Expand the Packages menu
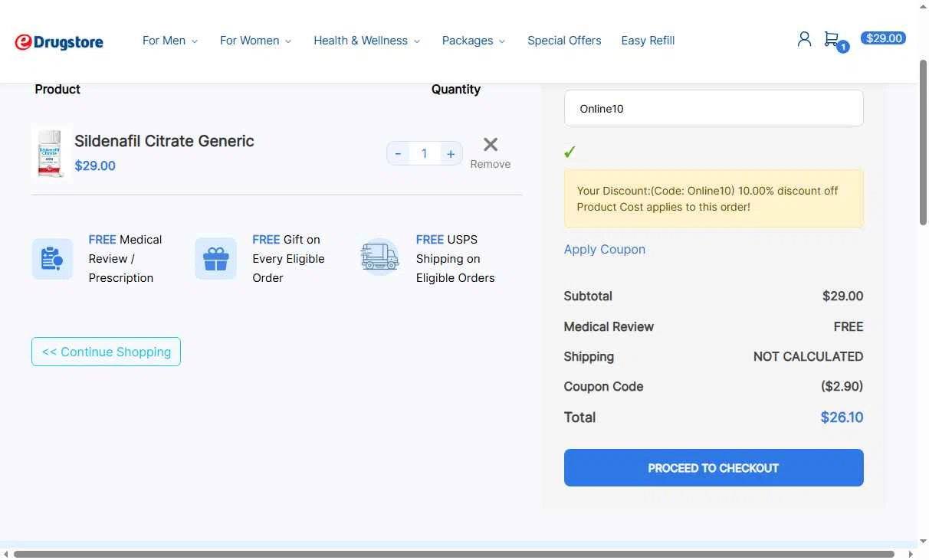Viewport: 929px width, 560px height. 473,41
